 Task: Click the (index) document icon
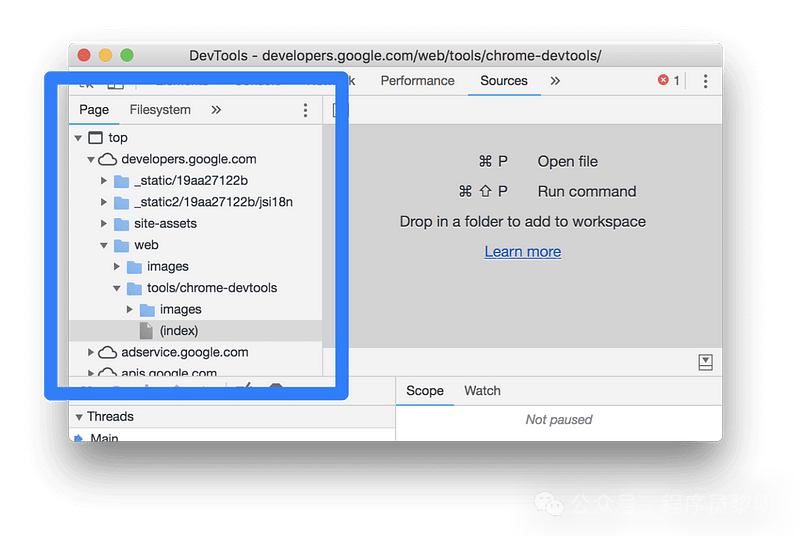click(146, 330)
